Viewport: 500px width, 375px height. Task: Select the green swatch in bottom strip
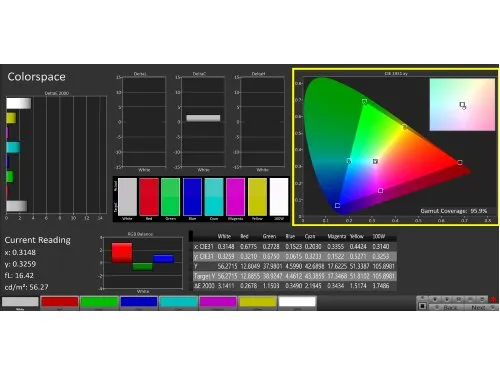click(x=99, y=302)
